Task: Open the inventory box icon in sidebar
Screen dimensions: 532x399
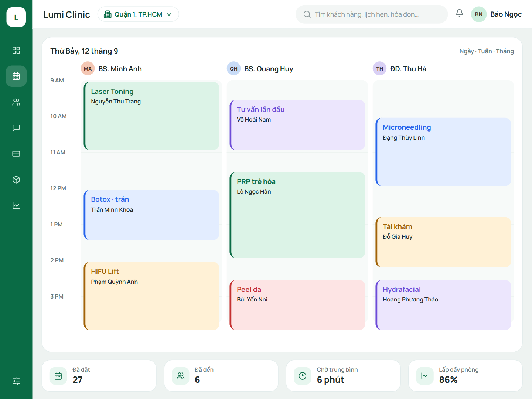Action: pos(16,180)
